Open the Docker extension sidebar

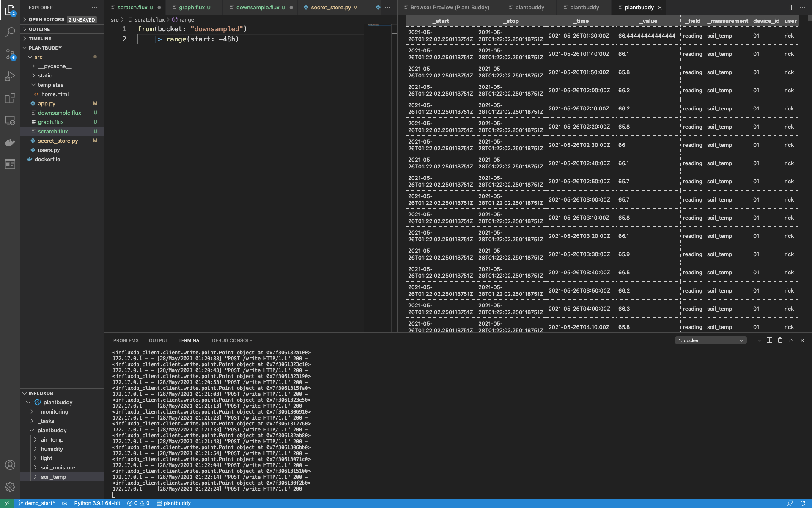pos(10,142)
